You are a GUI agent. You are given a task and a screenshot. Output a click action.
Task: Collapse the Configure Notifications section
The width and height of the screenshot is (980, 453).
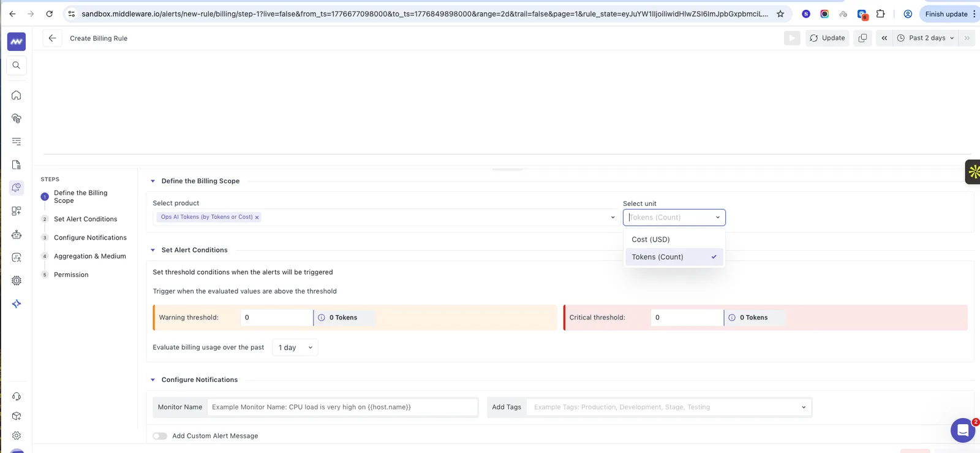point(153,380)
